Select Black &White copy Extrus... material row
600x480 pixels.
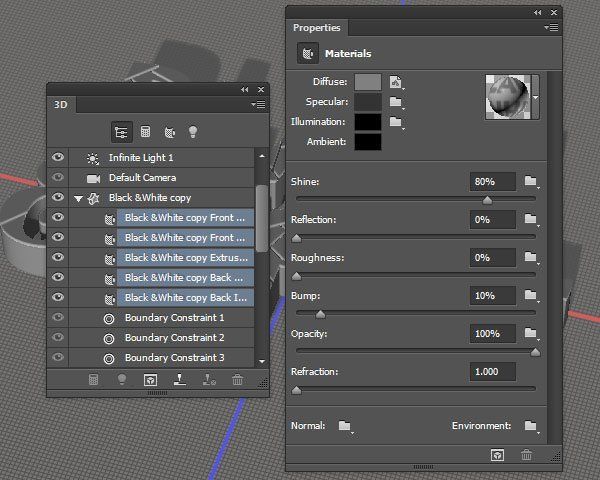186,258
